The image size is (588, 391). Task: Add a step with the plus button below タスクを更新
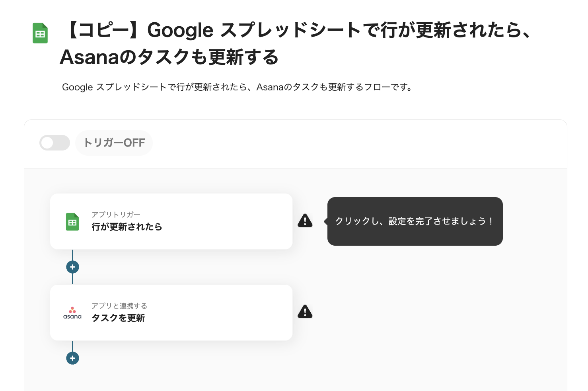pos(72,358)
